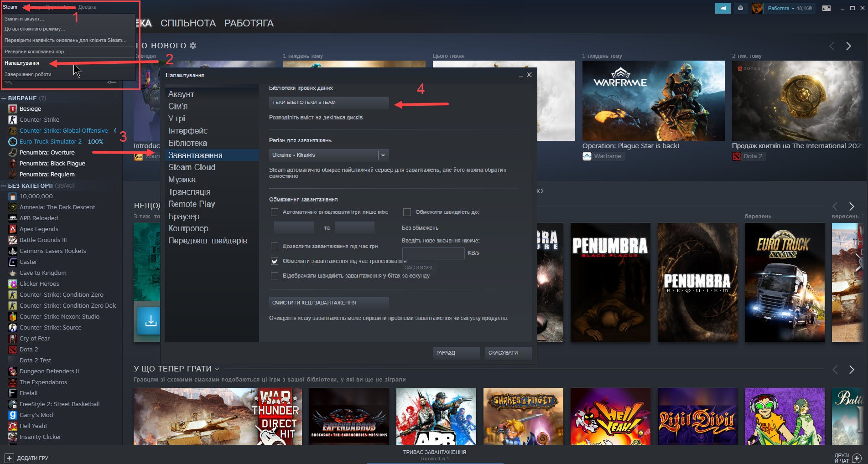Open the inbox envelope icon
Screen dimensions: 868x464
click(x=740, y=8)
